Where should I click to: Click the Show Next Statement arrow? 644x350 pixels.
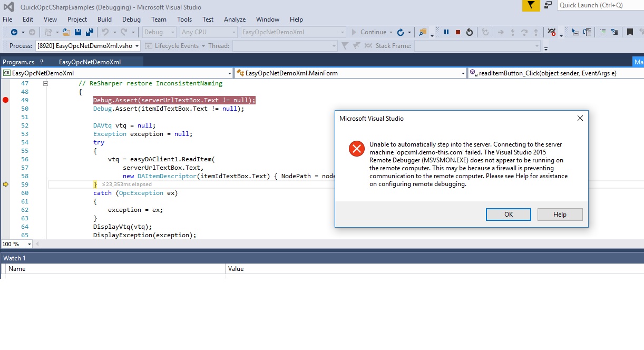(x=501, y=32)
